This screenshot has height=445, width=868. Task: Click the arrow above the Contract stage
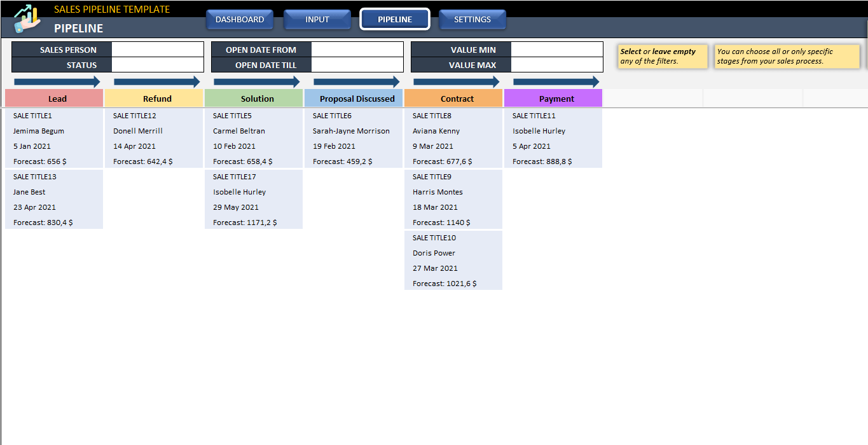pyautogui.click(x=456, y=82)
